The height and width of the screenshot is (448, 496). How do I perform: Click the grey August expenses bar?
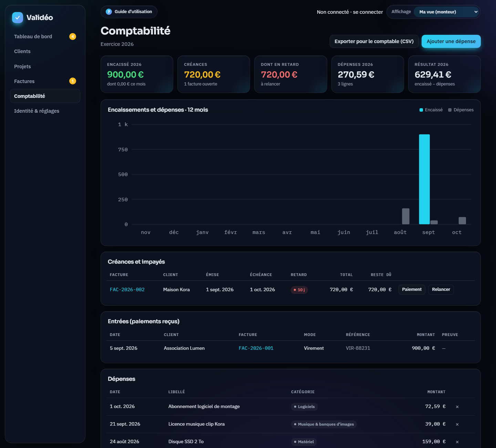pyautogui.click(x=406, y=216)
